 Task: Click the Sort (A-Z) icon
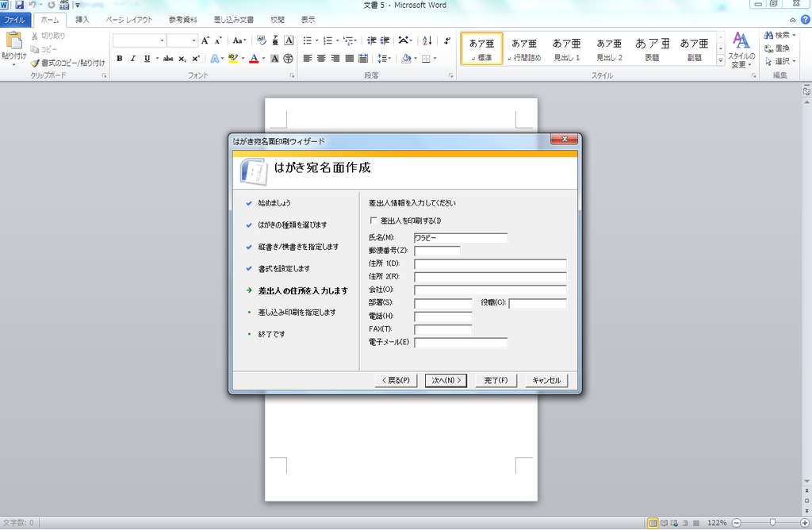[x=427, y=40]
